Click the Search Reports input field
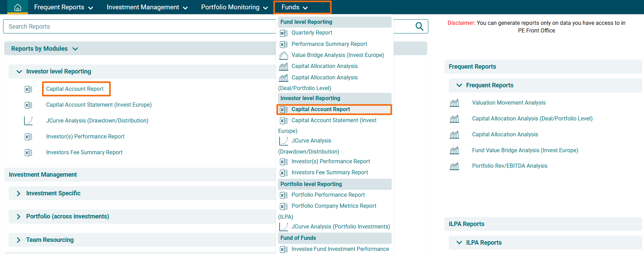644x254 pixels. [x=138, y=27]
